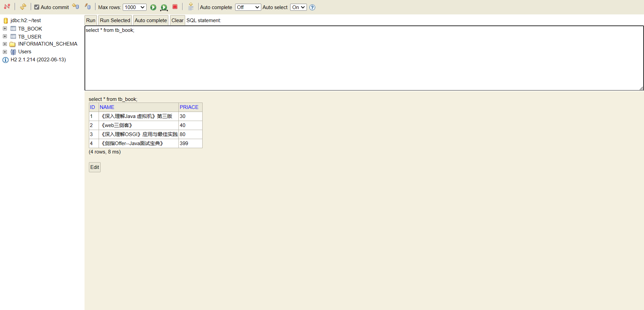644x310 pixels.
Task: Click the 《深入理解Java 虚拟机》第三版 cell
Action: pyautogui.click(x=139, y=116)
